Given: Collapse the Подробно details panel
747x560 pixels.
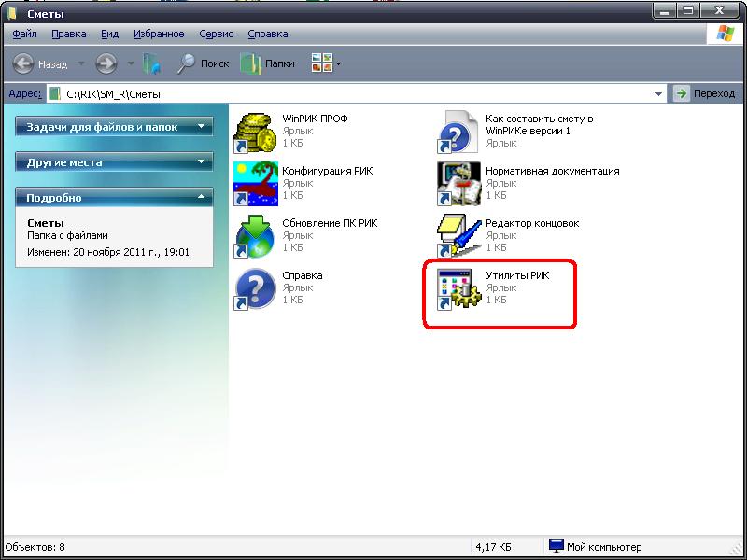Looking at the screenshot, I should (x=114, y=198).
